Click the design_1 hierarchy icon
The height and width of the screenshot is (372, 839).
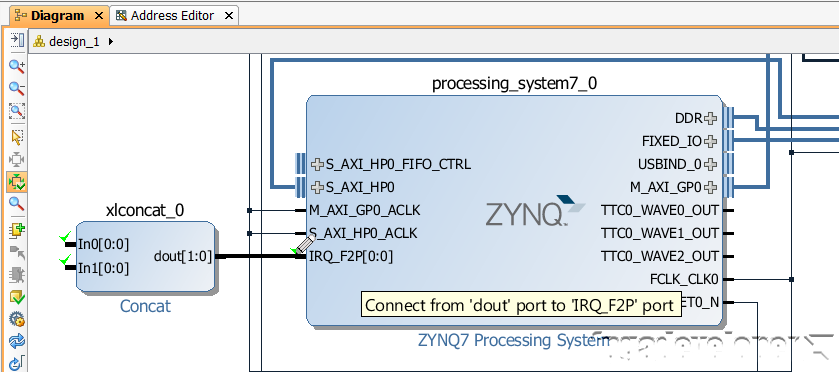[x=39, y=41]
